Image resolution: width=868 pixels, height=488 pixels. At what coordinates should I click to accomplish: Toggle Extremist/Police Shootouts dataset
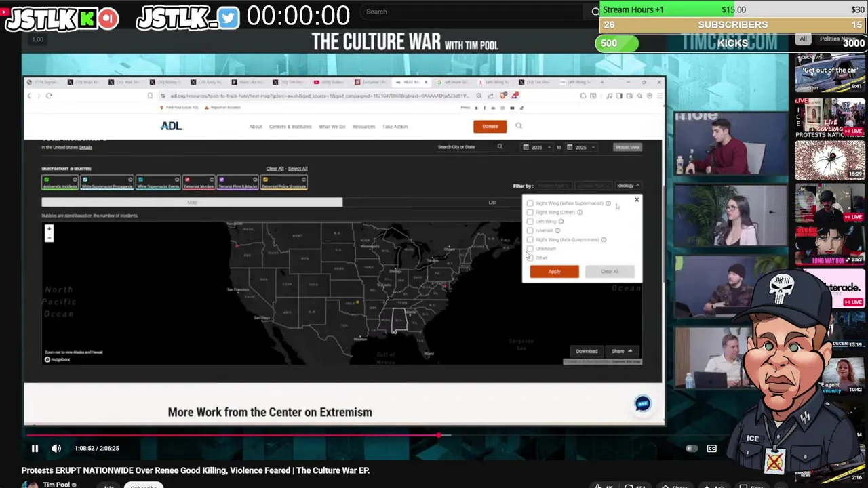point(284,183)
